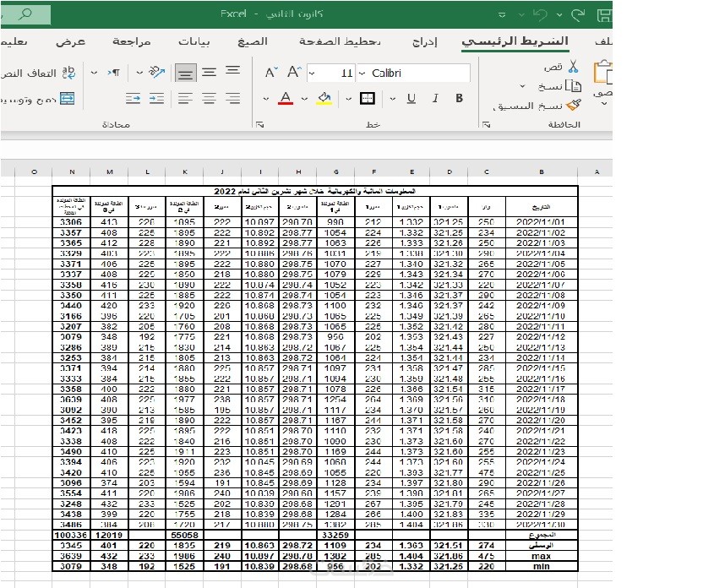
Task: Click the Merge and Center (دمج وتوسيط) button
Action: 38,99
